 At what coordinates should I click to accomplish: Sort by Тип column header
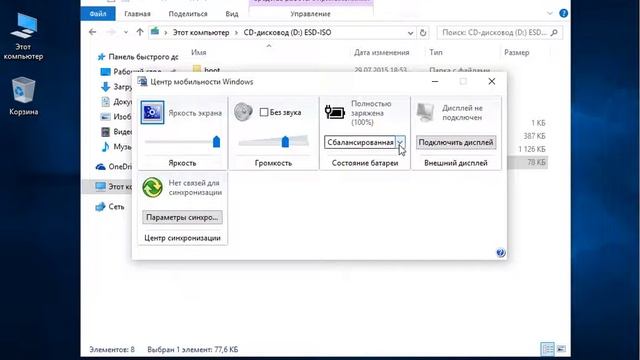(x=436, y=52)
